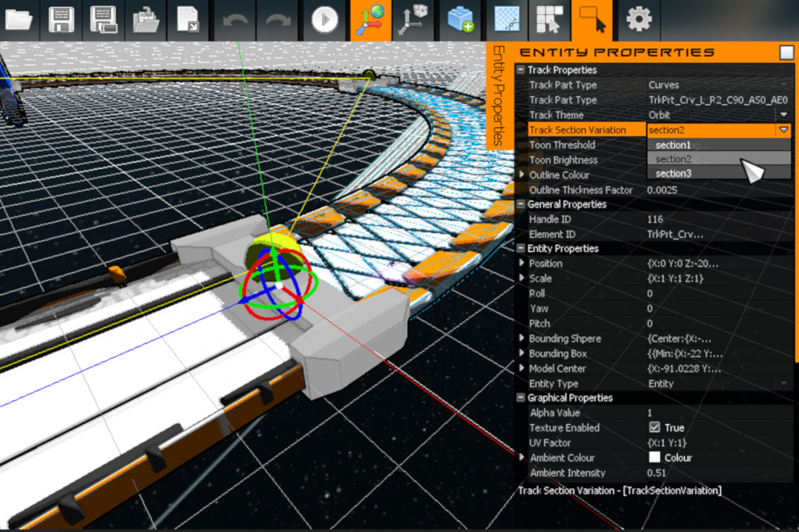Click the add block icon with plus sign
Viewport: 799px width, 532px height.
[462, 20]
